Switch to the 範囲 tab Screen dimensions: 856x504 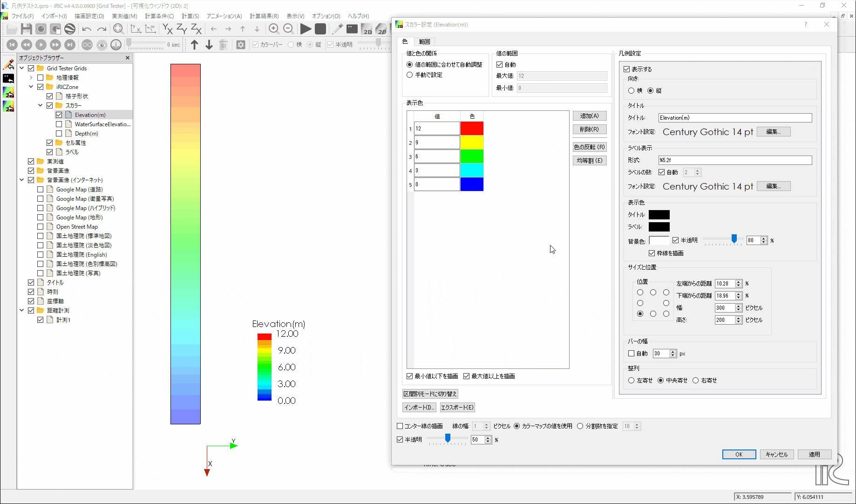424,42
